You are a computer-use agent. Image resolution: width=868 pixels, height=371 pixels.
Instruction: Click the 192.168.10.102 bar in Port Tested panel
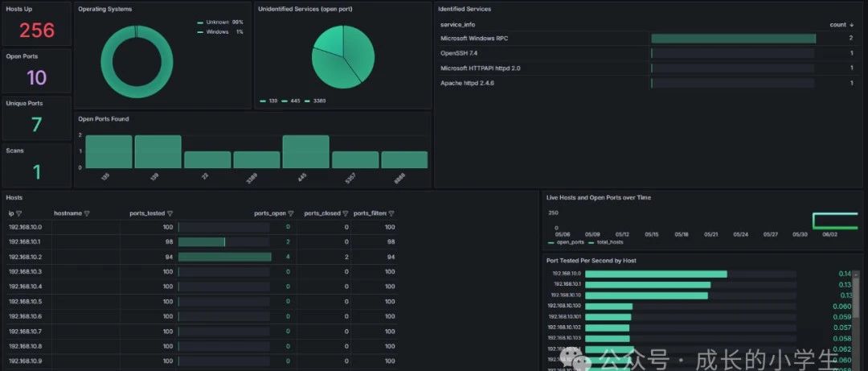(608, 328)
